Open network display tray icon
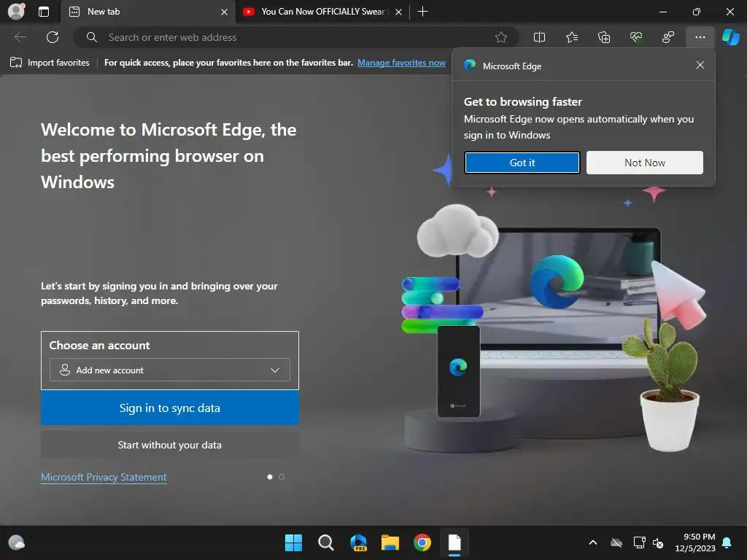This screenshot has height=560, width=747. point(639,542)
